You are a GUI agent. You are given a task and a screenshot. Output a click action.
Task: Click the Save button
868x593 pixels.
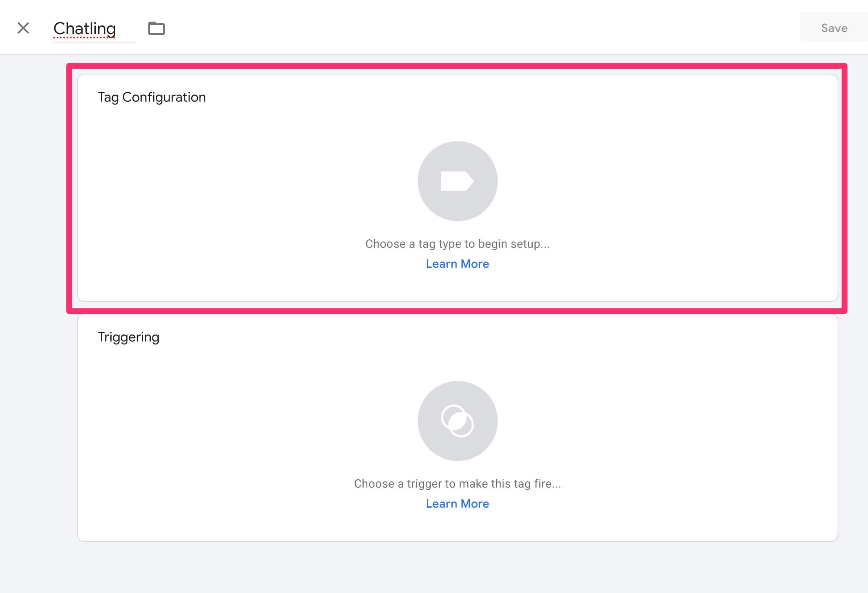tap(834, 27)
